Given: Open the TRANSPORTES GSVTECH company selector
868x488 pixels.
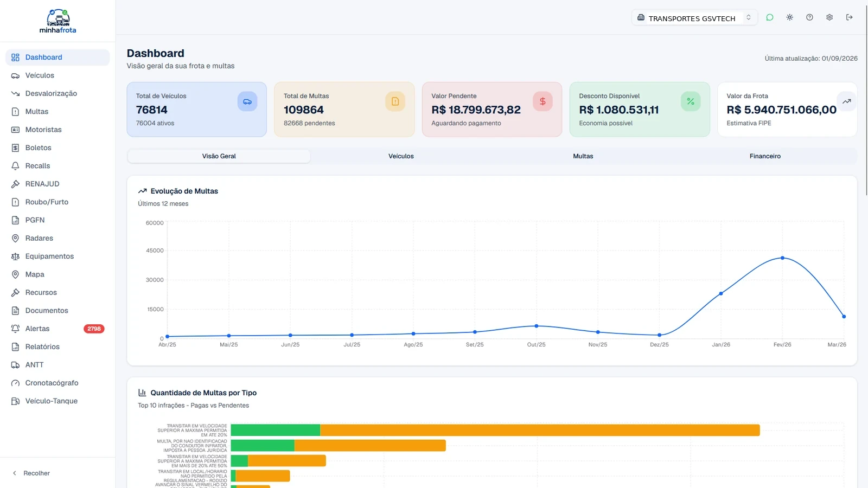Looking at the screenshot, I should pos(694,18).
